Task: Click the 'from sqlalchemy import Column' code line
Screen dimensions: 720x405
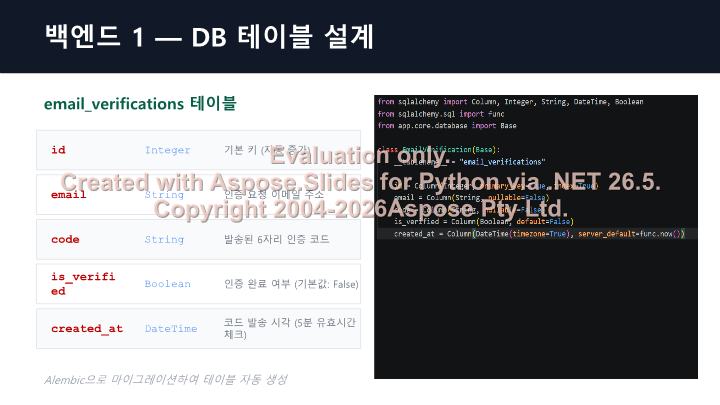Action: tap(510, 102)
